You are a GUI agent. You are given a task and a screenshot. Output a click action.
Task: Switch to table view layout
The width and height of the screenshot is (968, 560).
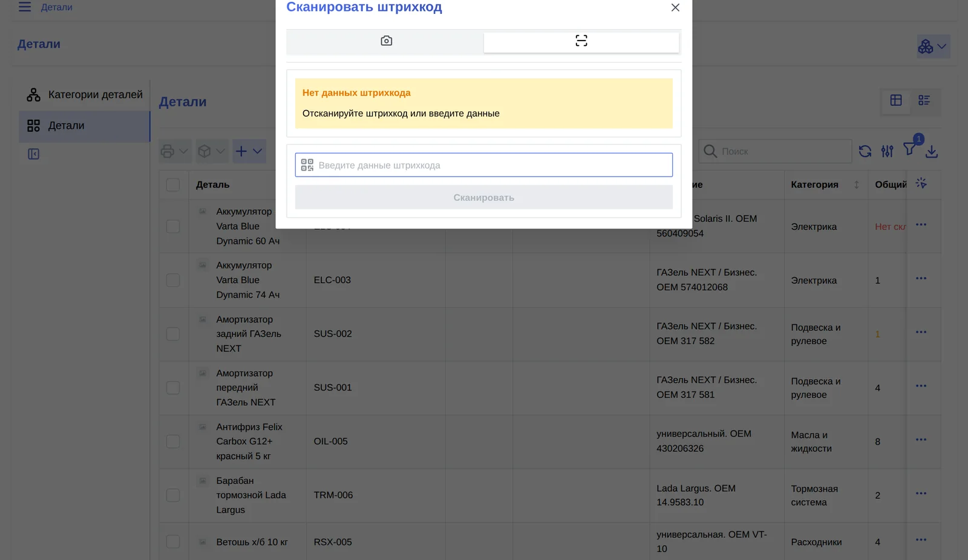pos(896,100)
